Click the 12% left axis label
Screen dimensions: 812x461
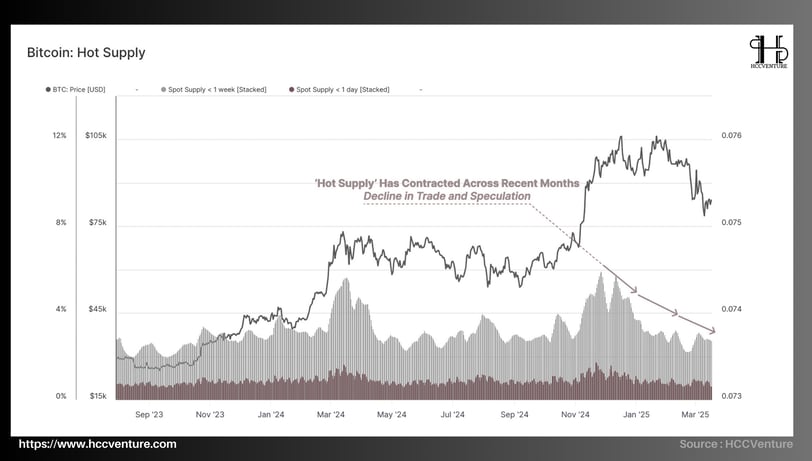coord(60,136)
